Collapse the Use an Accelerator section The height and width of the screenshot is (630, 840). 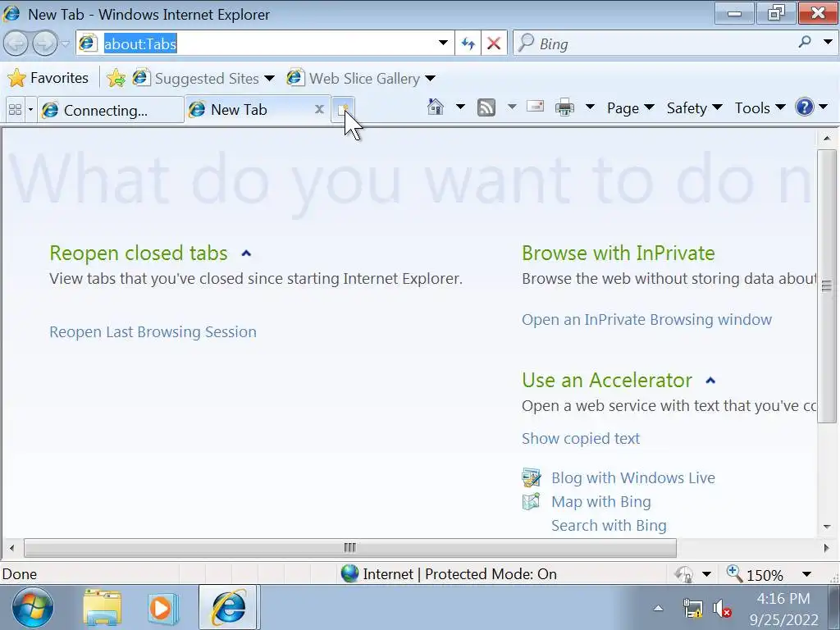point(710,381)
